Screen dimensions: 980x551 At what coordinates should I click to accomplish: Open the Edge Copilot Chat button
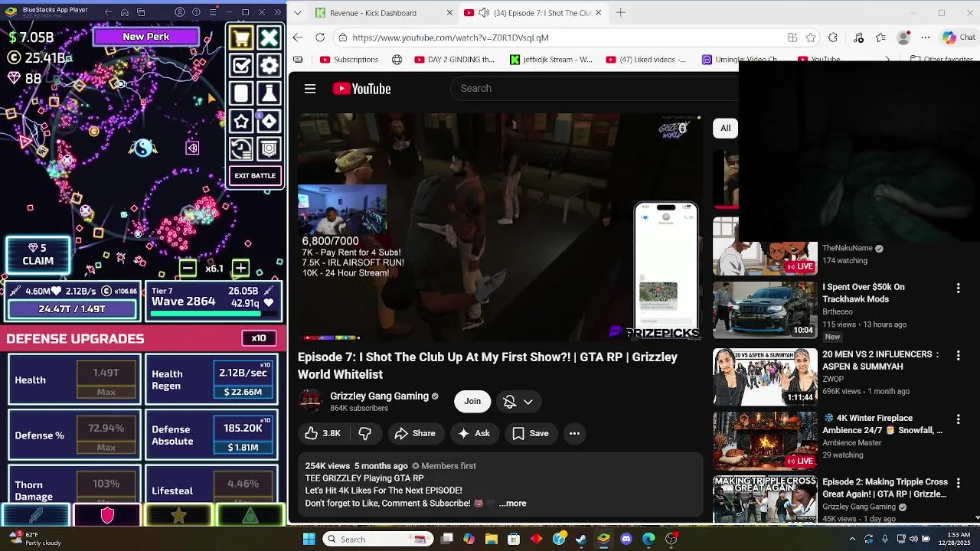(x=959, y=37)
